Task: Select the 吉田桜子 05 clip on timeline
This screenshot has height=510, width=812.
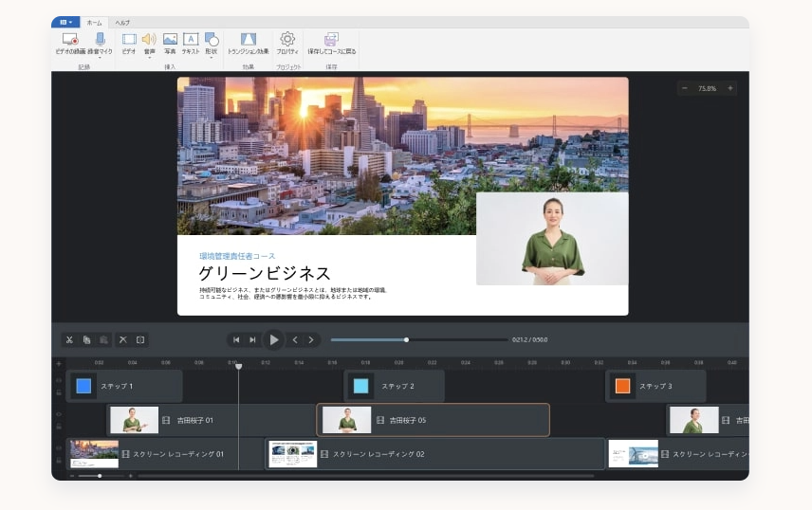Action: [x=433, y=420]
